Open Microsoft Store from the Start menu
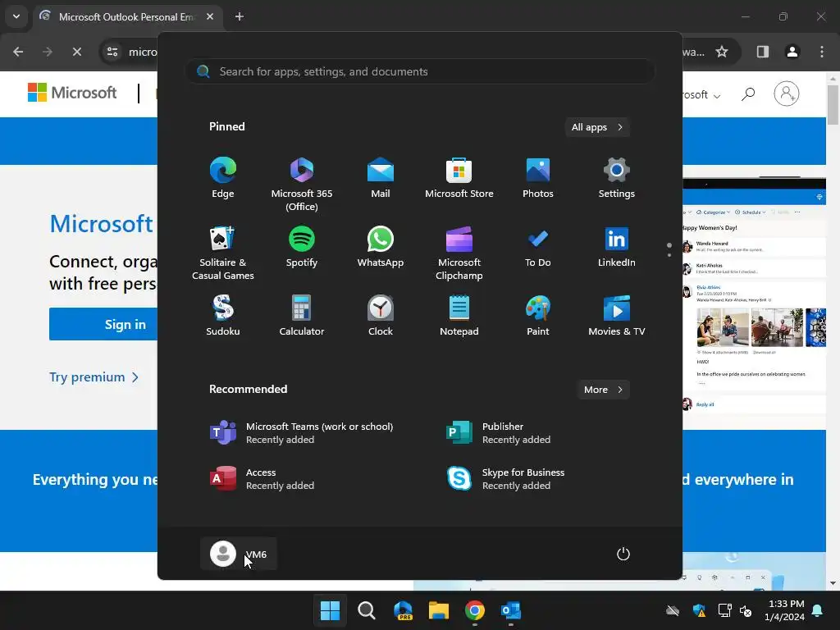 (459, 178)
